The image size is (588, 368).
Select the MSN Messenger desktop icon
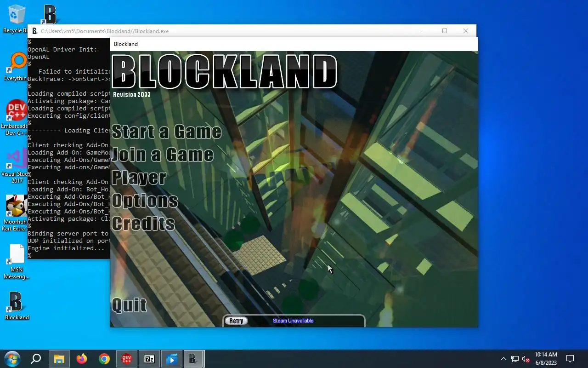[x=17, y=262]
